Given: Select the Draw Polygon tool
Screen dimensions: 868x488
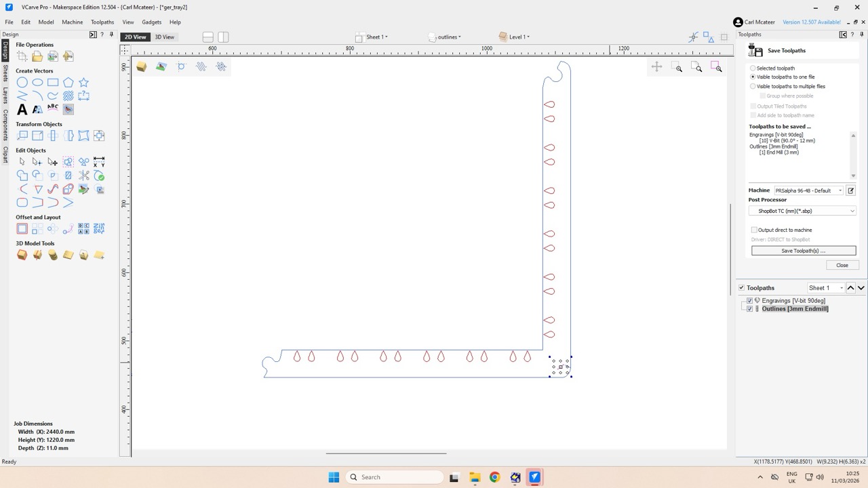Looking at the screenshot, I should (68, 83).
